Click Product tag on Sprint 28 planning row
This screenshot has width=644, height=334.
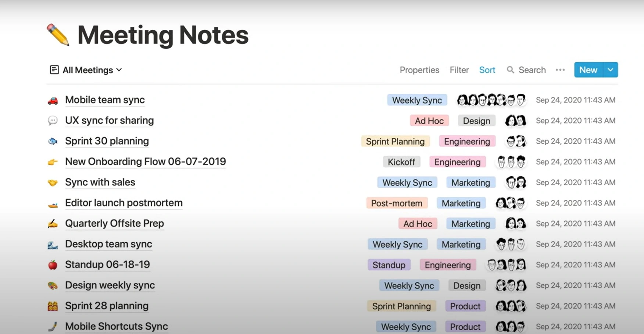[x=465, y=306]
